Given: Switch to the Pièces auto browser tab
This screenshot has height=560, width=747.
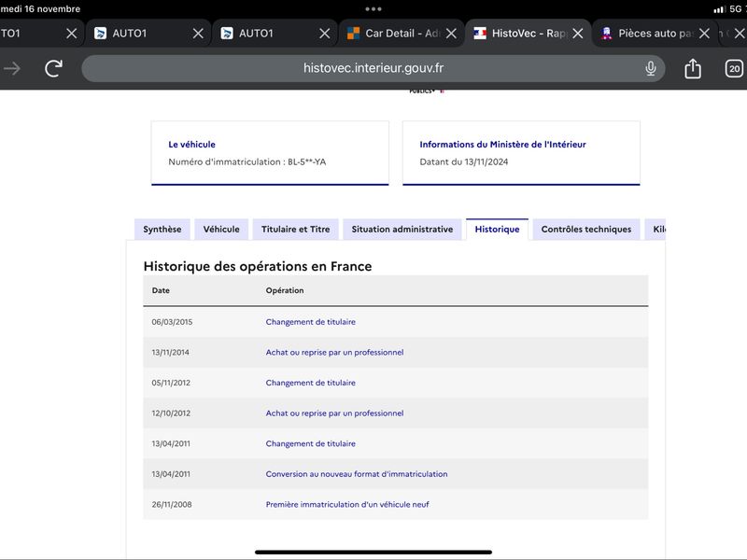Looking at the screenshot, I should tap(655, 34).
